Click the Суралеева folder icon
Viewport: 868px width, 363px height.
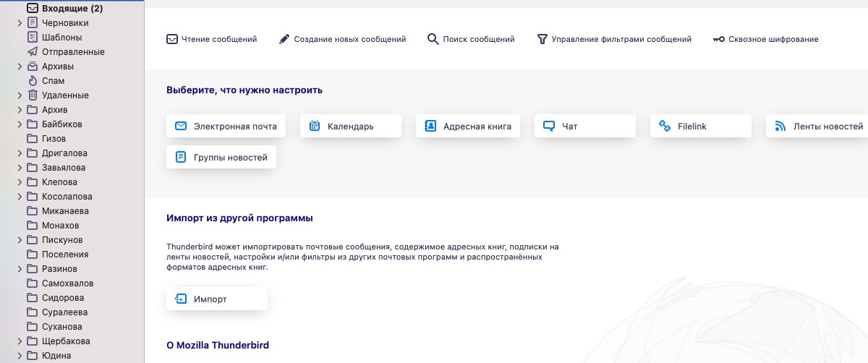pyautogui.click(x=33, y=312)
